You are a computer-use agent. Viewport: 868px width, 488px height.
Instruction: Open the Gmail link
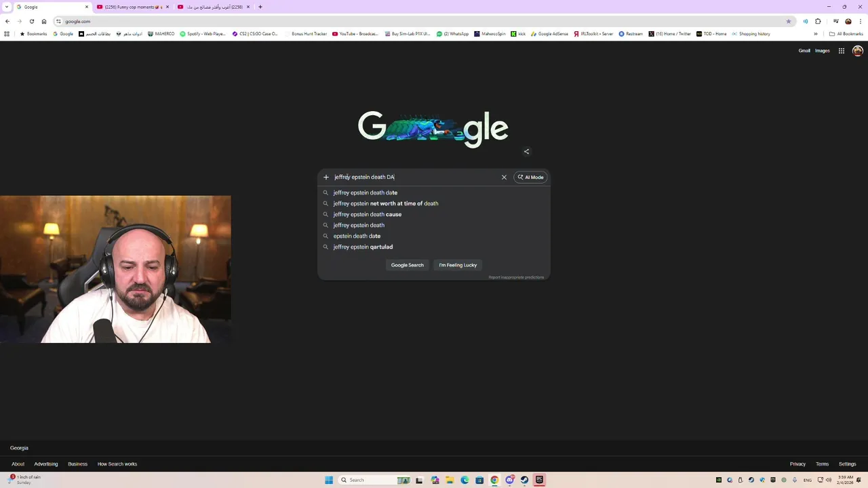[x=804, y=51]
